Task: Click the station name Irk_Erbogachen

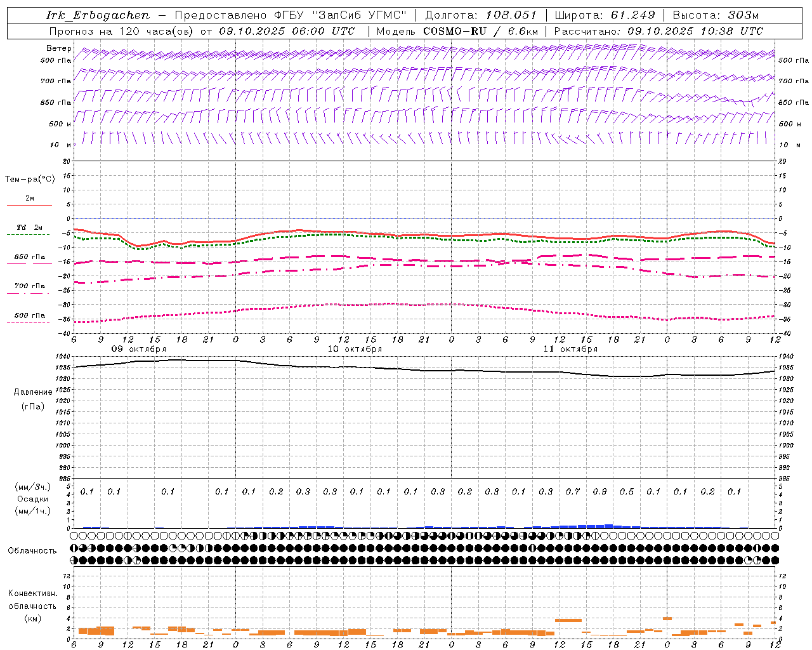Action: tap(98, 15)
